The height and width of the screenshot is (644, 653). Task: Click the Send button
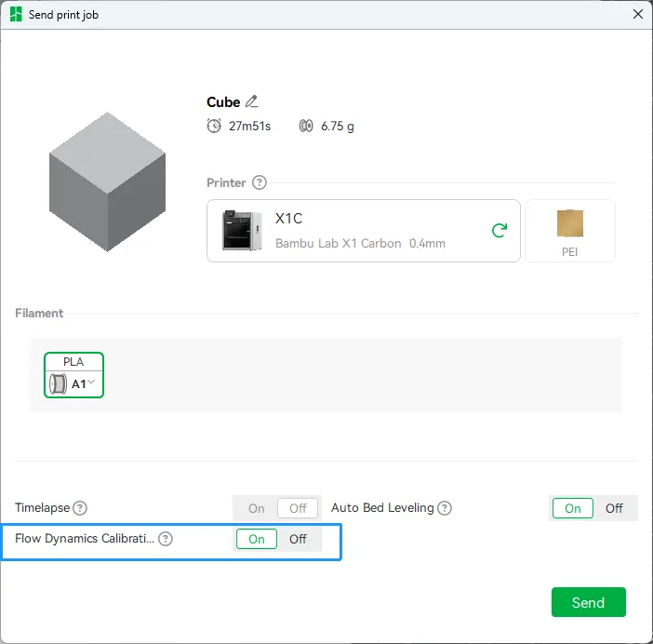click(x=589, y=602)
